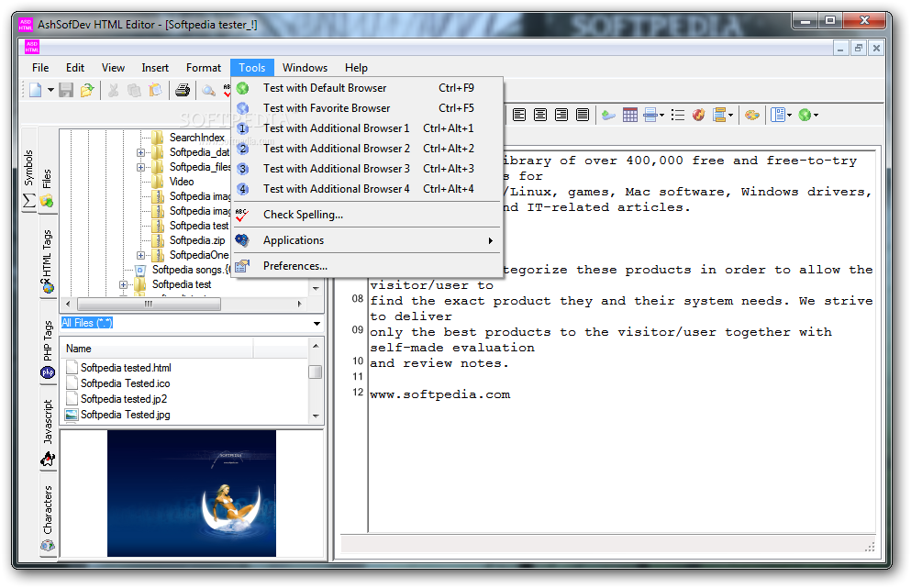Click the green globe browser preview icon
This screenshot has height=588, width=911.
point(805,115)
